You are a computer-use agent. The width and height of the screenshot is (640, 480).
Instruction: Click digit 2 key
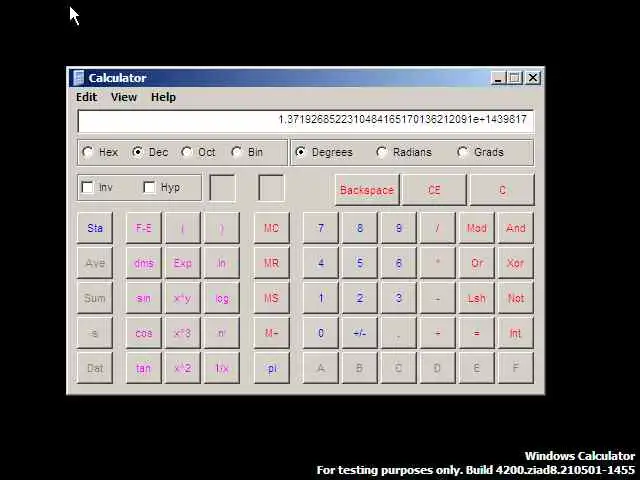360,298
